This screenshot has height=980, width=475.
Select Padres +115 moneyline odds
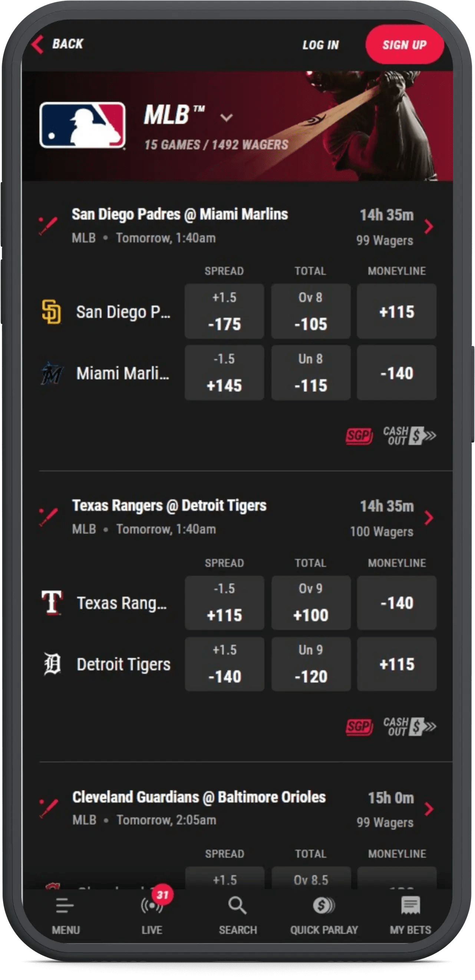pyautogui.click(x=396, y=311)
